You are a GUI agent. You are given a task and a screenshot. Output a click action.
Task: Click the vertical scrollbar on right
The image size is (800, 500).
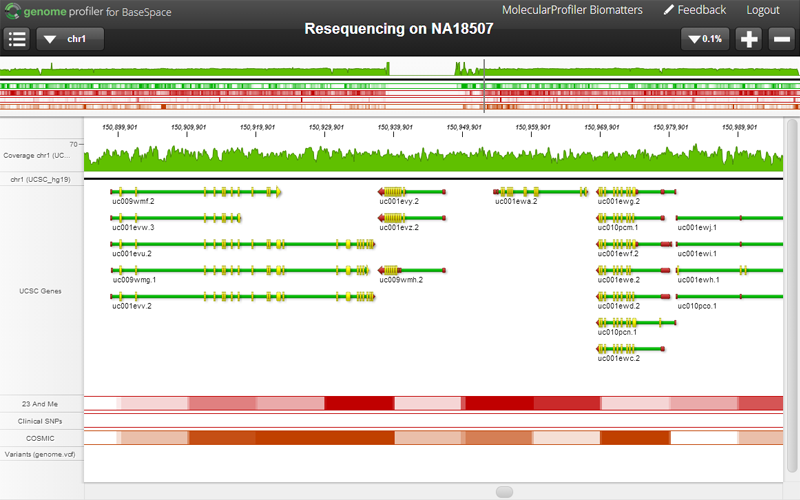(792, 296)
